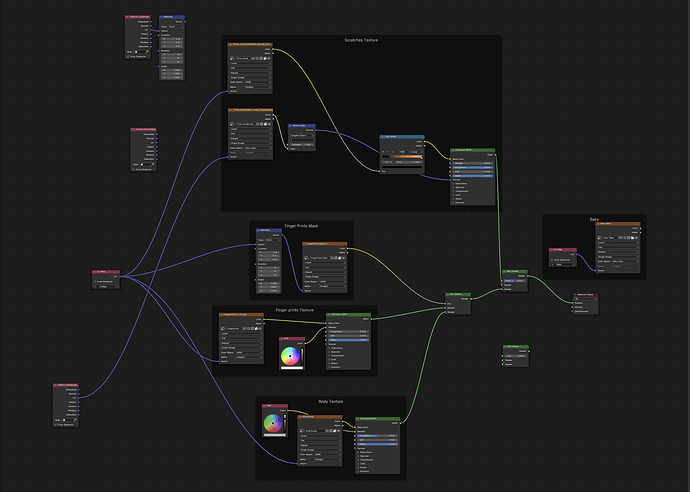Click Alpha slider in Body Texture Principled BSDF
The width and height of the screenshot is (690, 492).
click(x=378, y=444)
